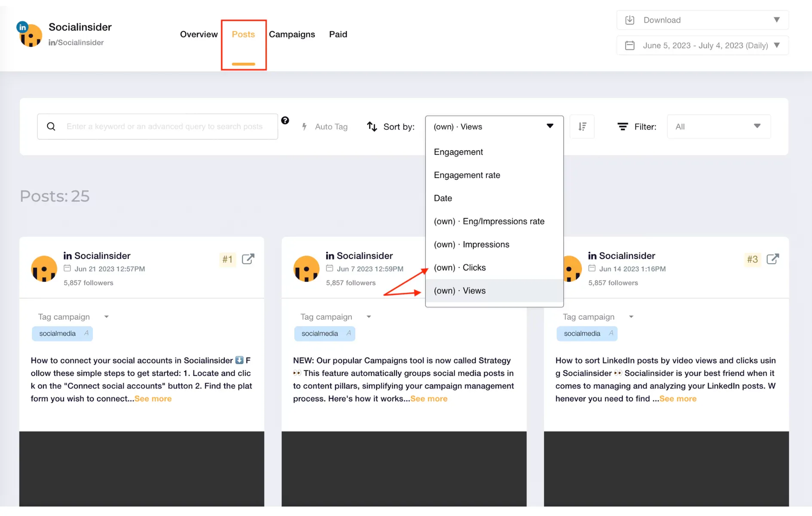This screenshot has height=516, width=812.
Task: Click See more on sort LinkedIn posts post
Action: (x=678, y=399)
